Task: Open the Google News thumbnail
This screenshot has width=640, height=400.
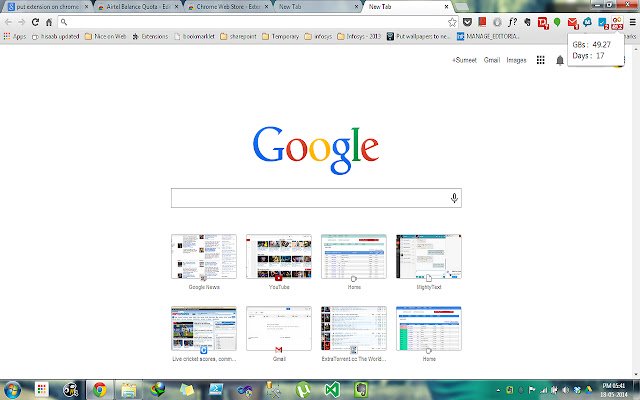Action: (x=204, y=257)
